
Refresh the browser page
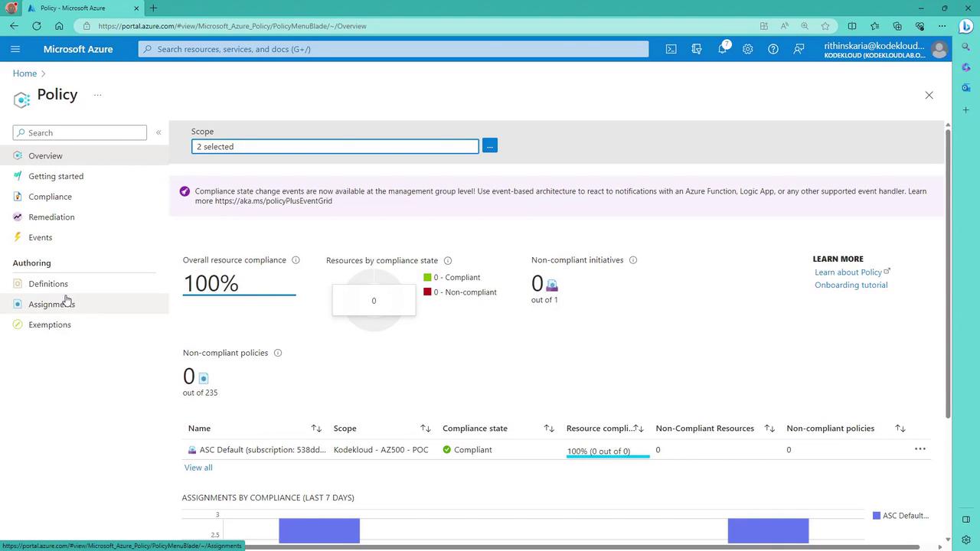coord(37,26)
